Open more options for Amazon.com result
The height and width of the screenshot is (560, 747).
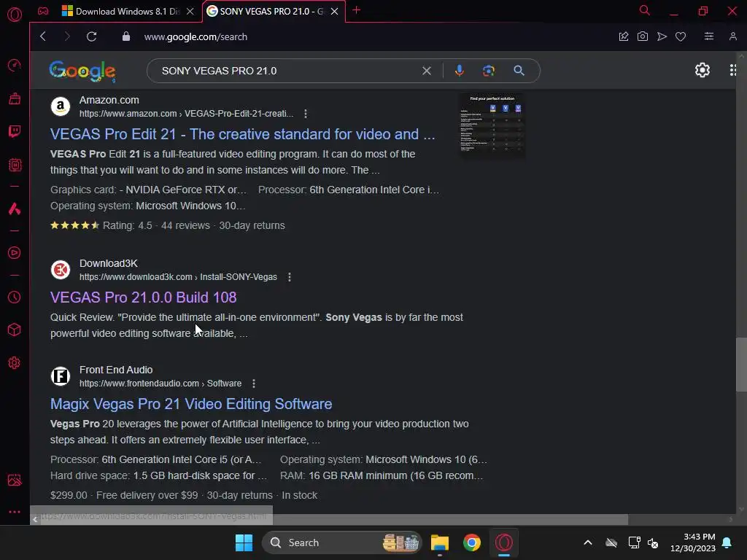point(306,113)
